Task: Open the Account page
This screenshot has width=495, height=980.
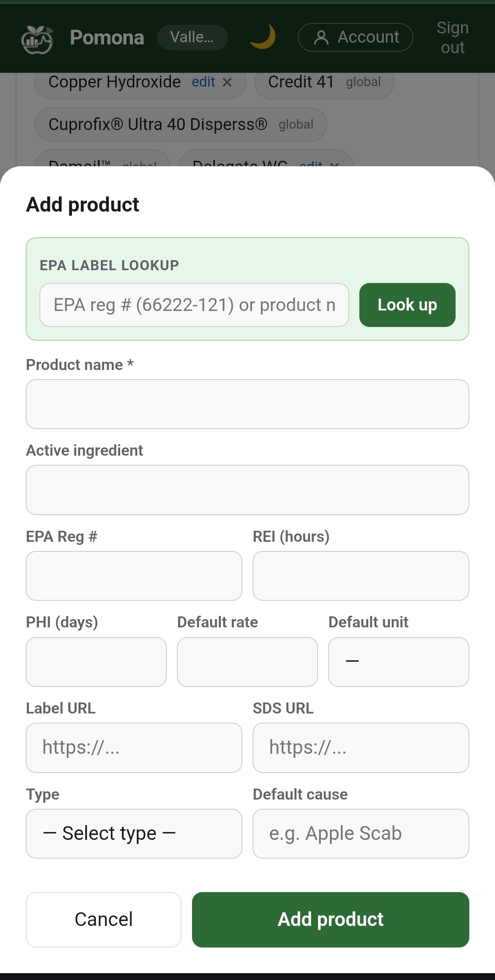Action: [x=356, y=37]
